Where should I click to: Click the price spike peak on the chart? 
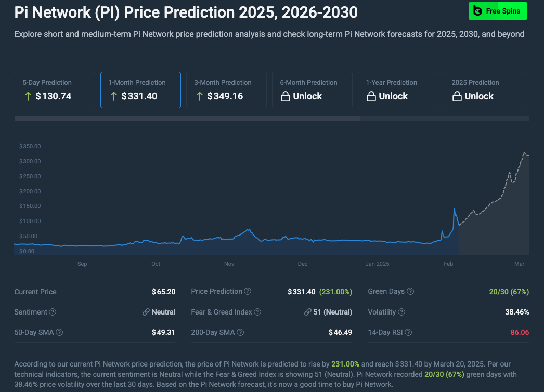coord(455,209)
